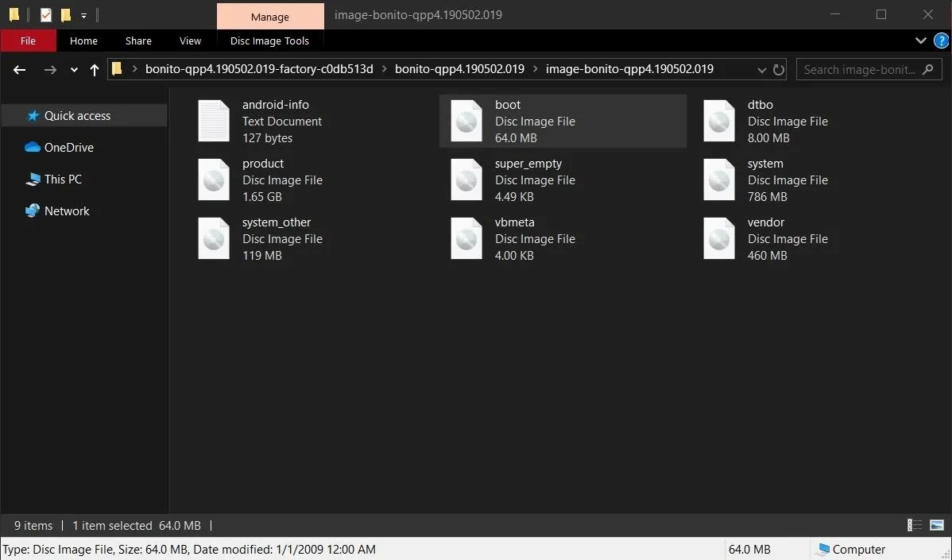Click the image-bonito-qpp4.190502.019 breadcrumb
The image size is (952, 560).
pos(629,69)
